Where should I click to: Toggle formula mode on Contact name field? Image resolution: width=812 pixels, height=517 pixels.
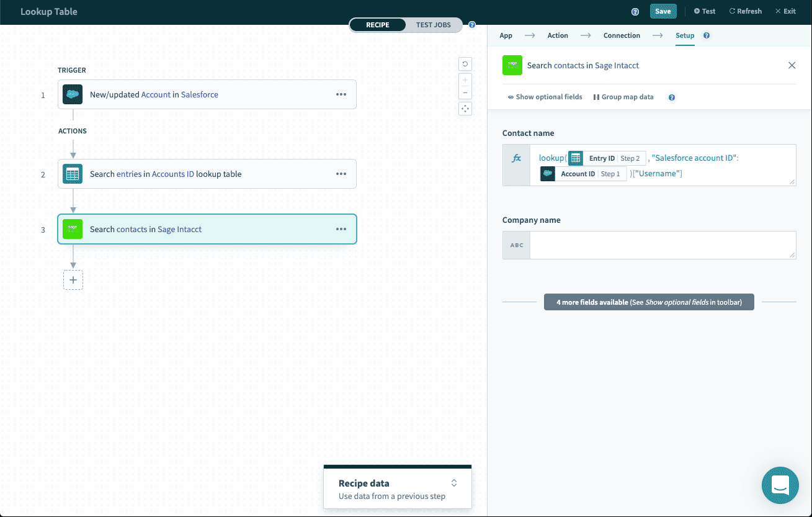point(516,159)
